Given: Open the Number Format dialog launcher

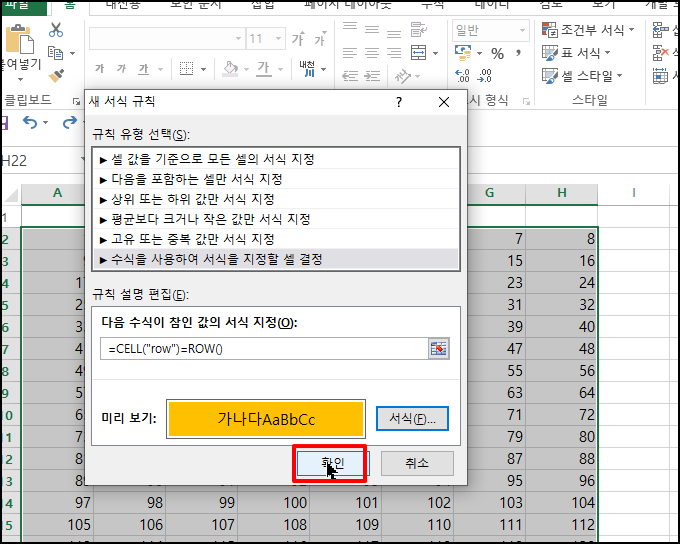Looking at the screenshot, I should [x=526, y=102].
